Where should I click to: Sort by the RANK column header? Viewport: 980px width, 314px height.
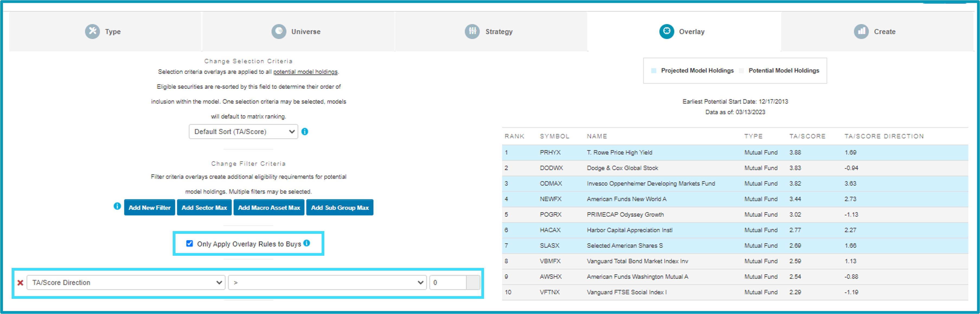tap(514, 136)
